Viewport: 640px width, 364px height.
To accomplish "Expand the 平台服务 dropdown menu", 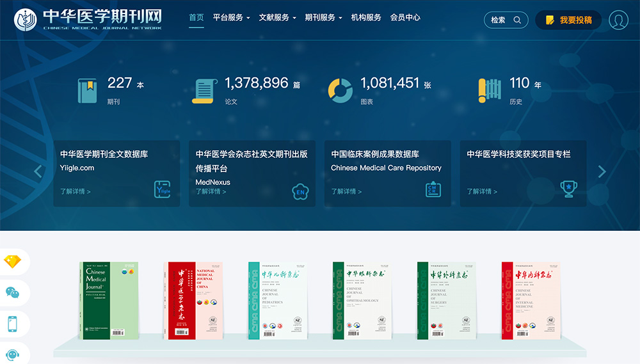I will coord(231,17).
